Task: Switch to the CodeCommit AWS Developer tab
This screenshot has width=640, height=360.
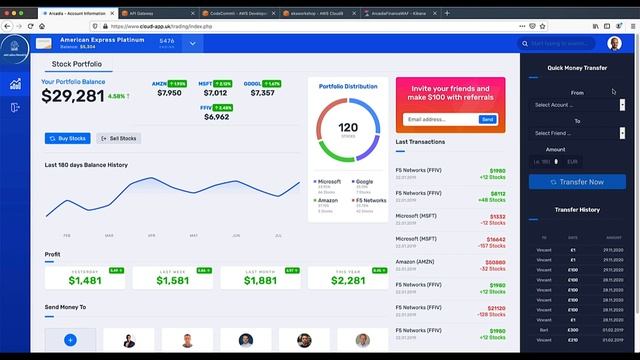Action: pos(239,13)
